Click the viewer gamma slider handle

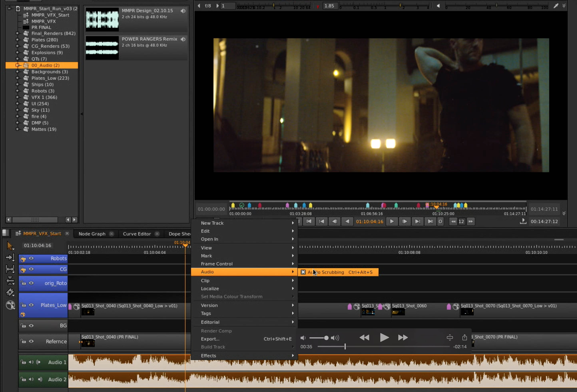pyautogui.click(x=400, y=5)
